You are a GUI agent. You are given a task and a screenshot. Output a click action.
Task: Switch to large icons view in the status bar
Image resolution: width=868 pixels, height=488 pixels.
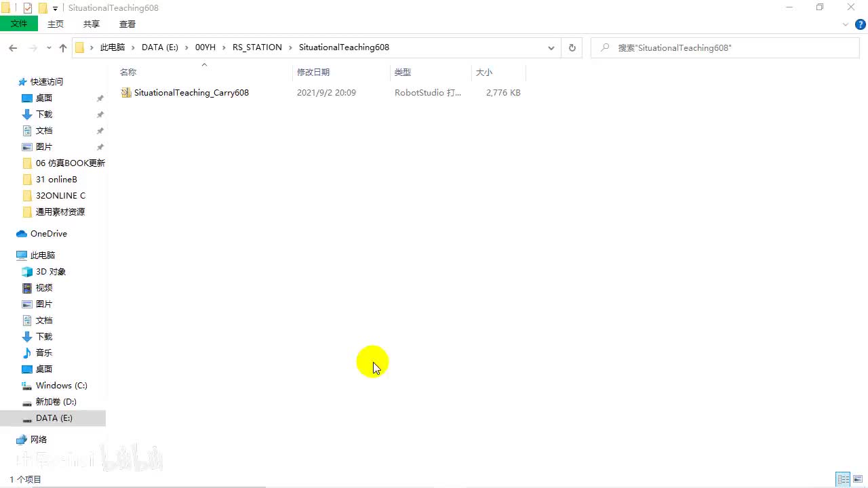pos(858,479)
